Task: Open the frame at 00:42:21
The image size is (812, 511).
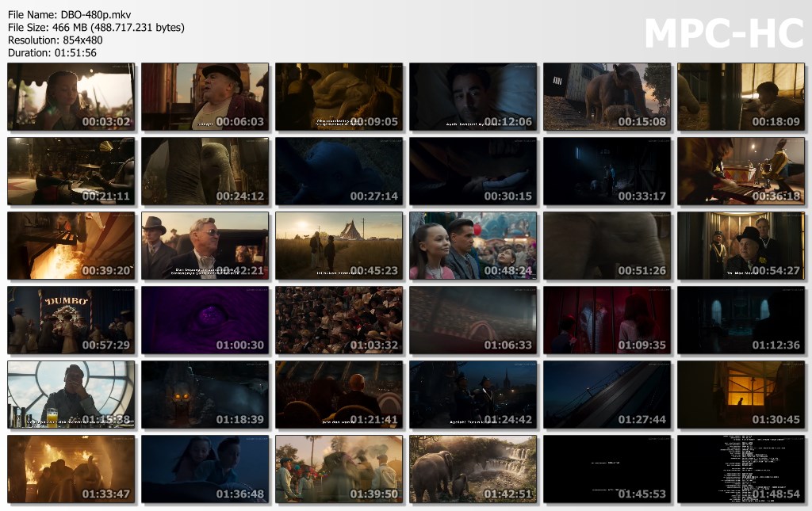Action: tap(205, 246)
